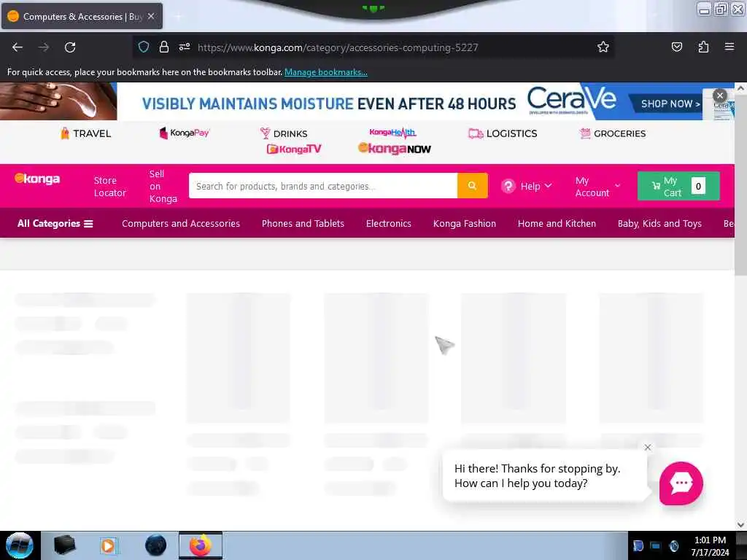This screenshot has width=747, height=560.
Task: Select Konga Fashion category
Action: (465, 223)
